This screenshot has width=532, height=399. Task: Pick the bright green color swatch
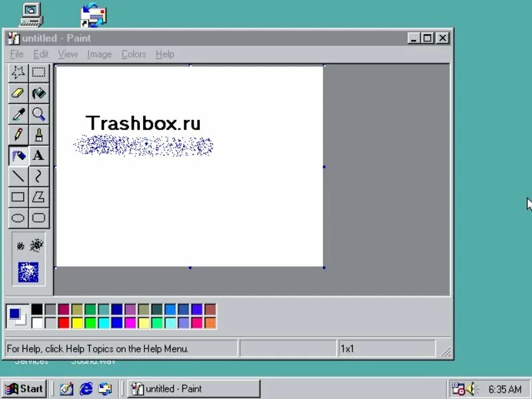tap(91, 322)
